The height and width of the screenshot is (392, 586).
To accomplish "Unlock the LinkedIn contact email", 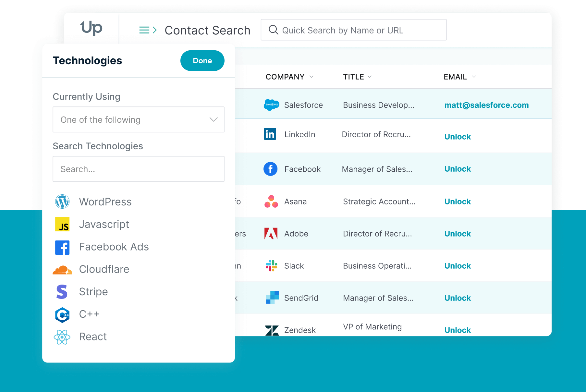I will [x=458, y=137].
